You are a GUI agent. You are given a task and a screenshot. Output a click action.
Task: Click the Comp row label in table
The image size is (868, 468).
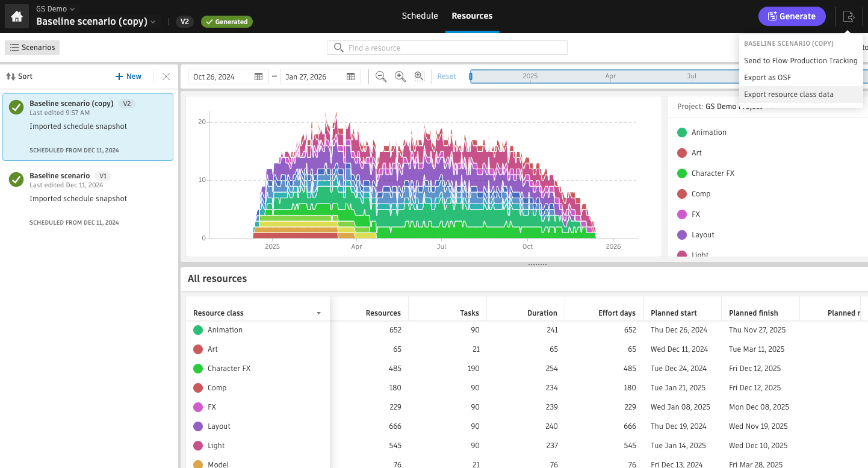tap(217, 388)
